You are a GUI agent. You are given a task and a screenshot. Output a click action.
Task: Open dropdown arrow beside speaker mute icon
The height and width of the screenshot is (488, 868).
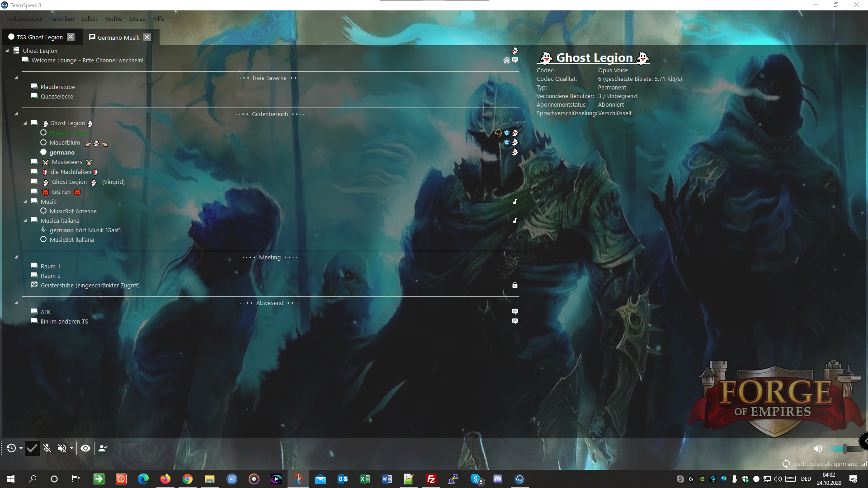click(x=71, y=448)
